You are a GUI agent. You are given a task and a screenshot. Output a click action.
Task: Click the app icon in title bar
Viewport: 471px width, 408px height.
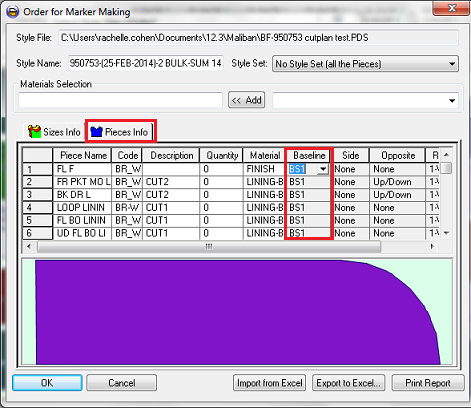(x=12, y=12)
